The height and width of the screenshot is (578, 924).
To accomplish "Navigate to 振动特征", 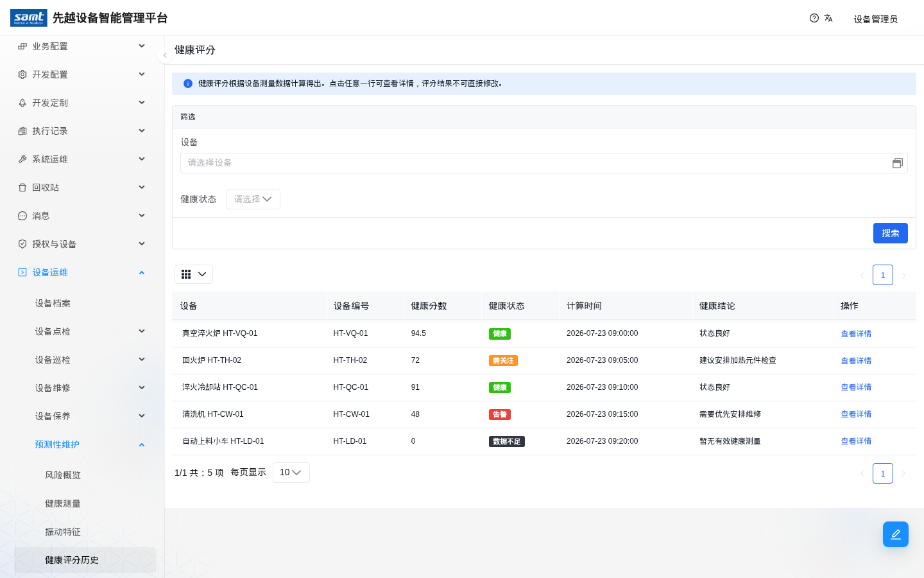I will click(x=63, y=532).
